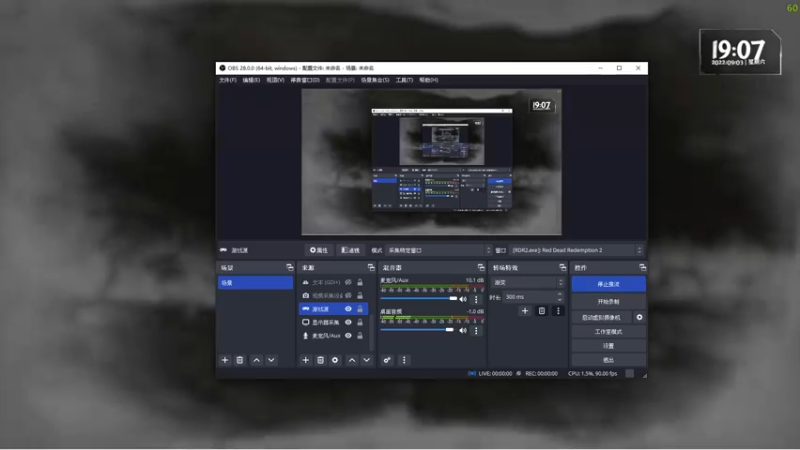Open the 视图(V) View menu
The height and width of the screenshot is (450, 800).
pos(275,80)
